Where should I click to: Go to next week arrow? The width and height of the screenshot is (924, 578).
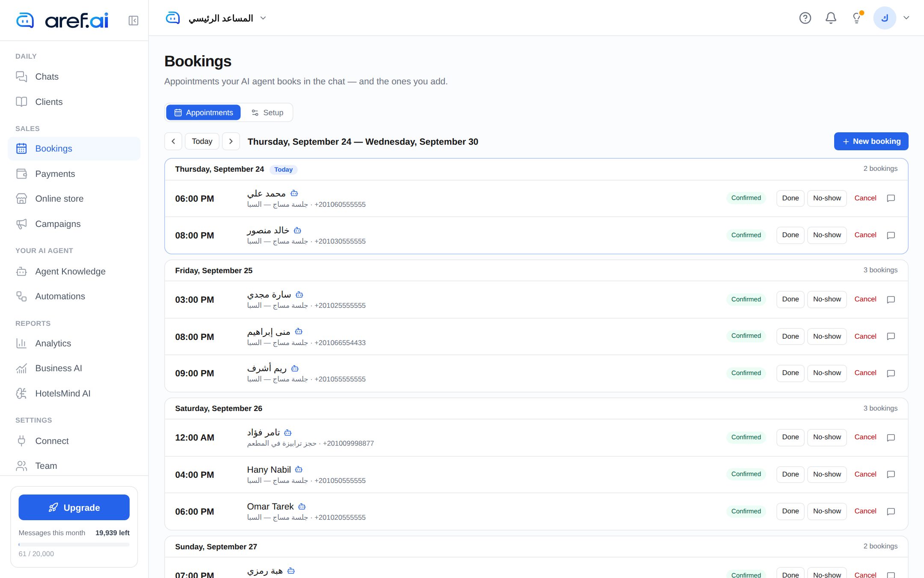[x=231, y=141]
